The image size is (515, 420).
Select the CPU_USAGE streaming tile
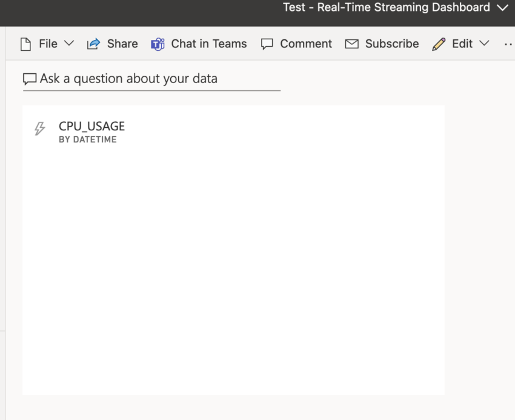[x=233, y=248]
